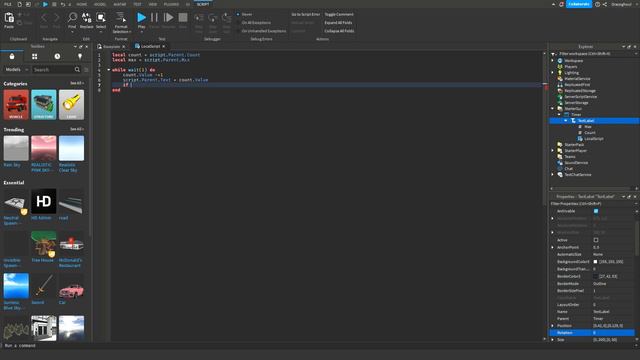Toggle the Archivable property checkbox

point(596,211)
